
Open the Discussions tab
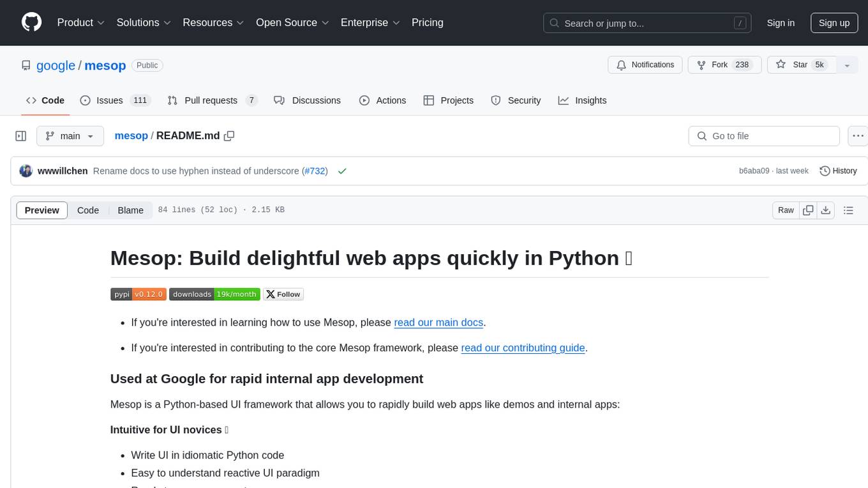coord(307,100)
